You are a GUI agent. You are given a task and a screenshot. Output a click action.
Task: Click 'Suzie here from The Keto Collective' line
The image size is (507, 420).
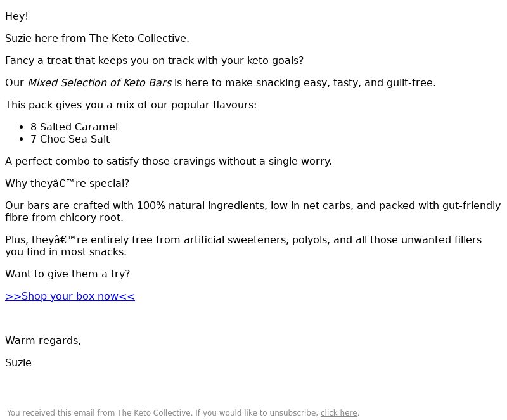[97, 38]
